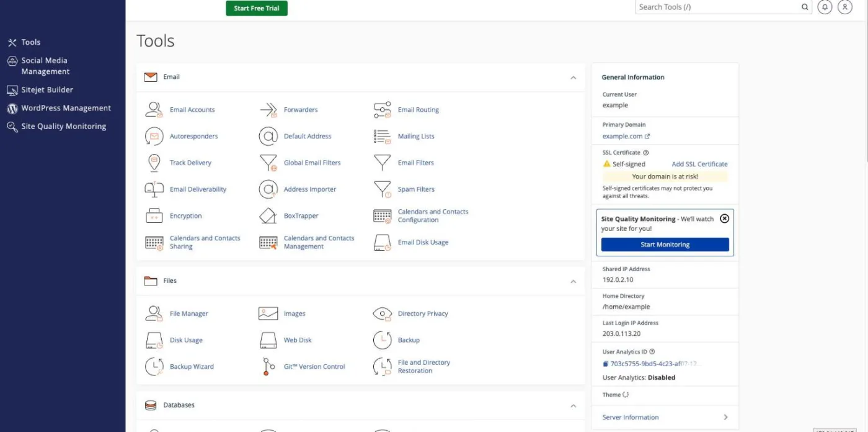Open the Git™ Version Control link text
This screenshot has width=868, height=432.
click(314, 367)
